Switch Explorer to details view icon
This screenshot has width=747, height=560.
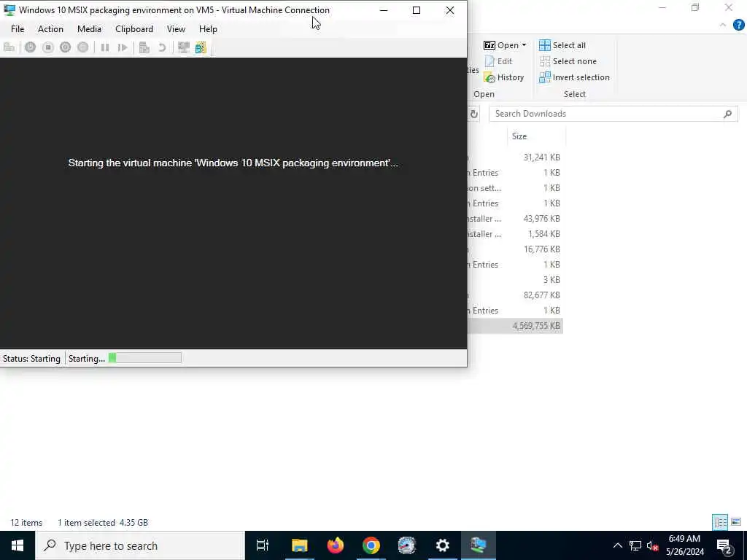720,522
